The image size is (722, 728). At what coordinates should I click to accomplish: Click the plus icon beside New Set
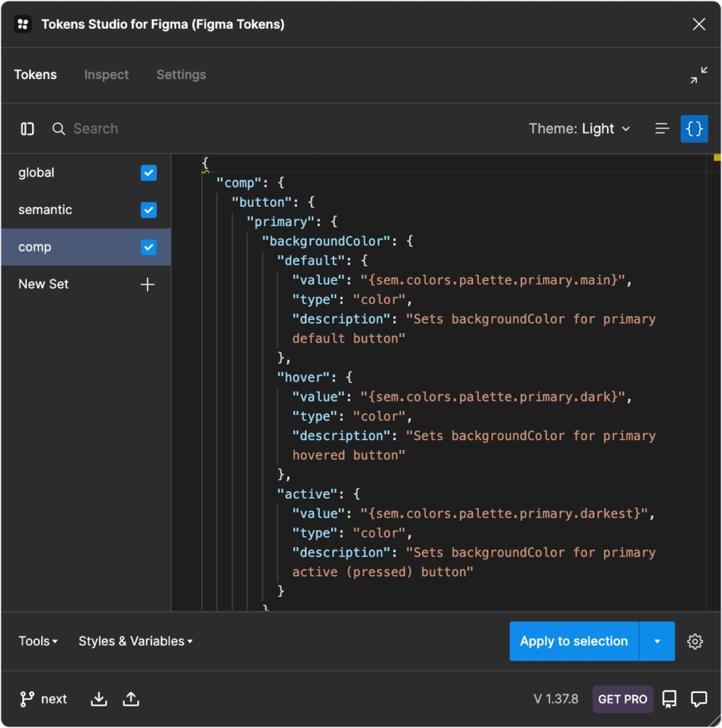coord(148,284)
